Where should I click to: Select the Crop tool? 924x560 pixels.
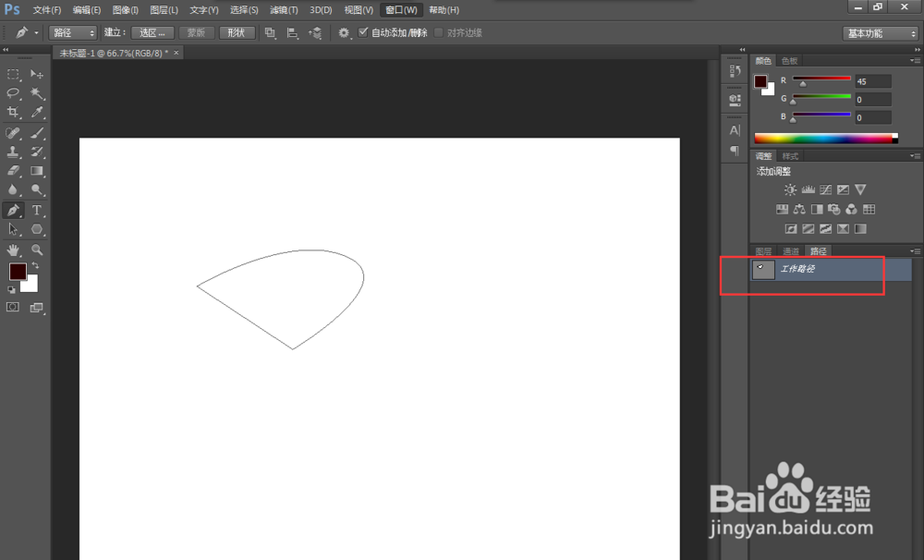(13, 112)
